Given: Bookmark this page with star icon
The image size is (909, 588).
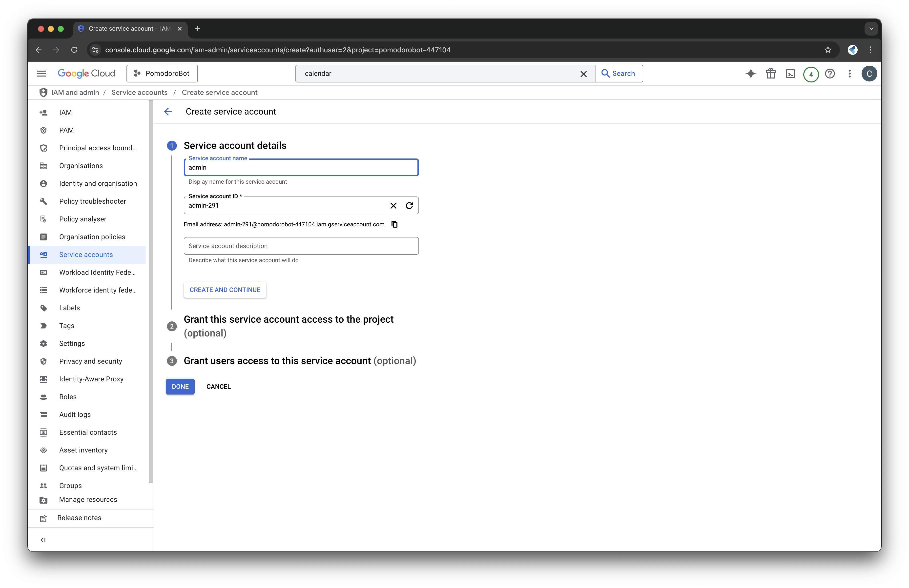Looking at the screenshot, I should pos(828,50).
